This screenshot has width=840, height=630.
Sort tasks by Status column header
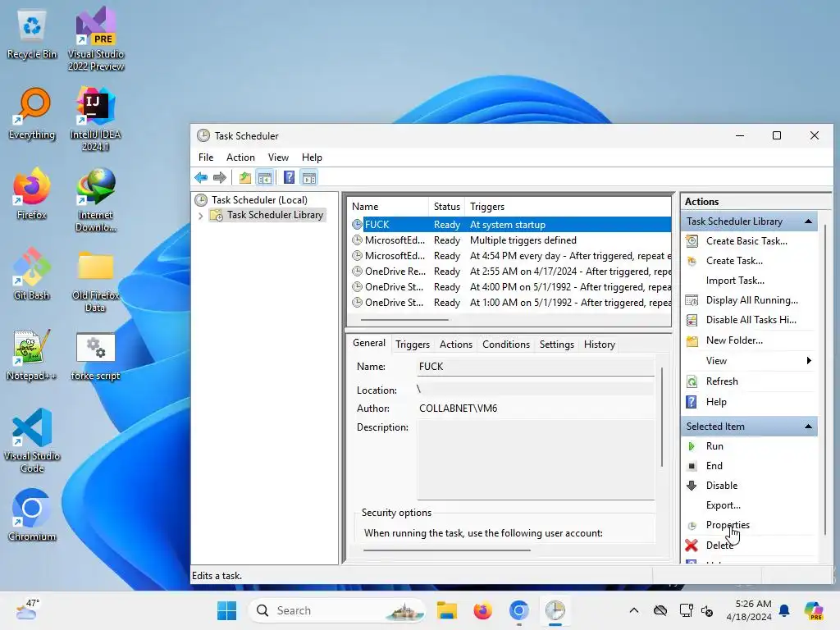(447, 207)
